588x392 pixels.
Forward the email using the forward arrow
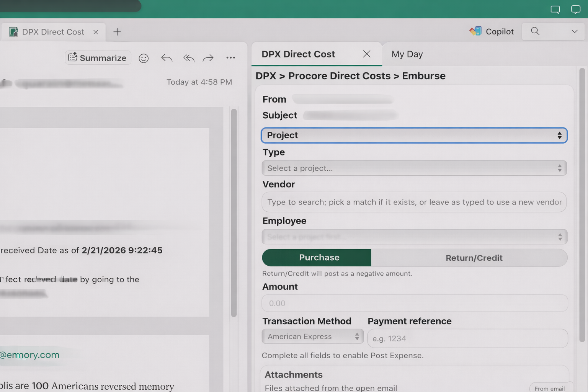click(x=208, y=58)
